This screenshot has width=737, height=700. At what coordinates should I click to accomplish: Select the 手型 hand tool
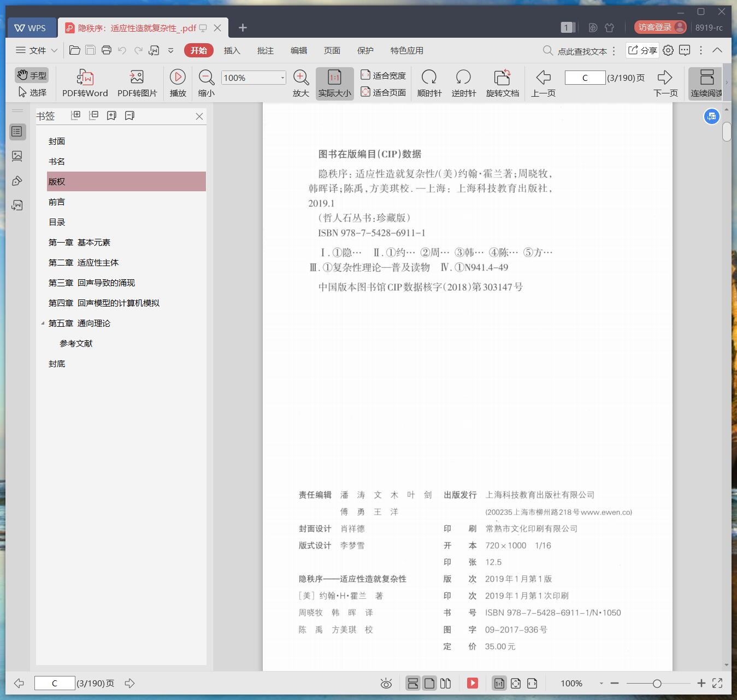[x=32, y=75]
